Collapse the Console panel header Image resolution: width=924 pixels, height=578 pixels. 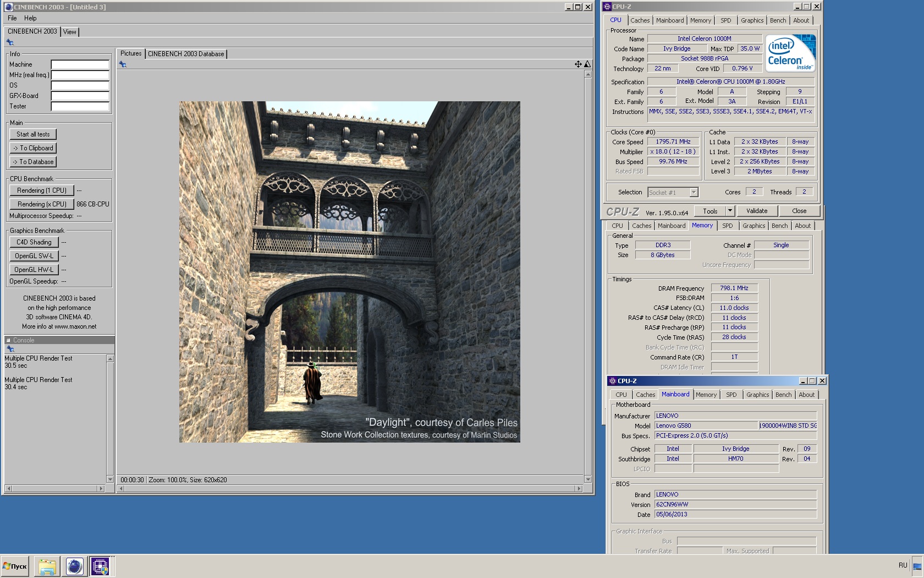8,340
